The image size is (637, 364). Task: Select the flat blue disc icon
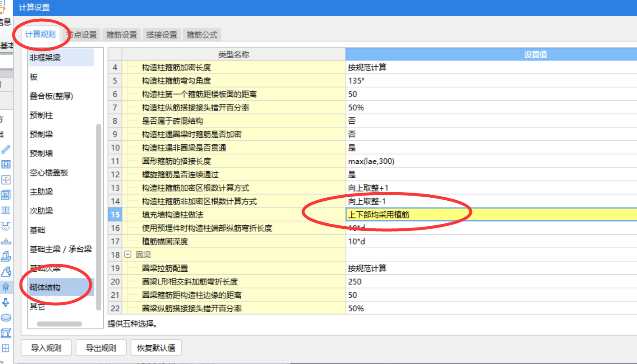click(x=6, y=318)
